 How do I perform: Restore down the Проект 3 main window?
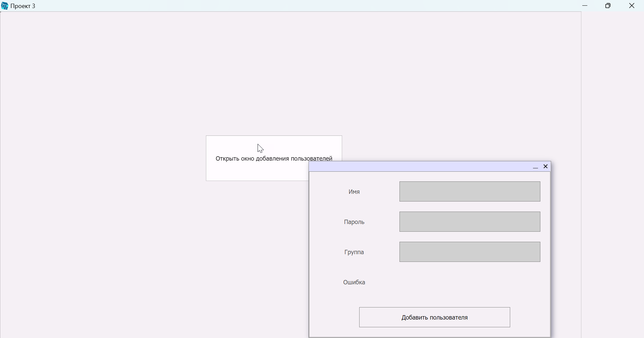click(608, 6)
